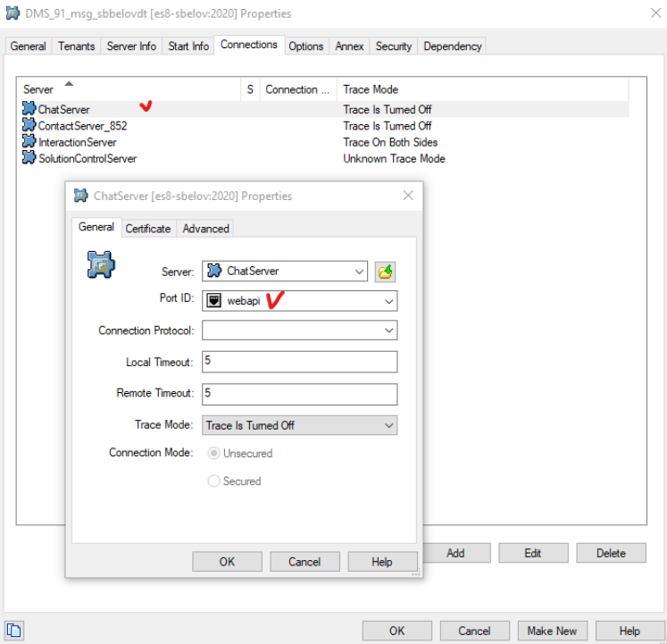Image resolution: width=667 pixels, height=644 pixels.
Task: Select the ChatServer row icon in connections list
Action: tap(29, 109)
